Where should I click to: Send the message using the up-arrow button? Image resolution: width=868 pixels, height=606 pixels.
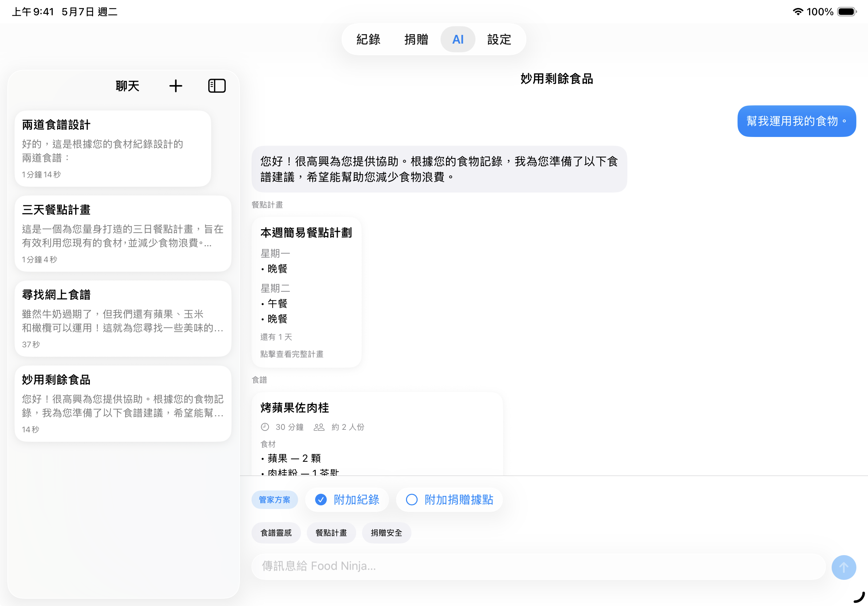coord(843,567)
